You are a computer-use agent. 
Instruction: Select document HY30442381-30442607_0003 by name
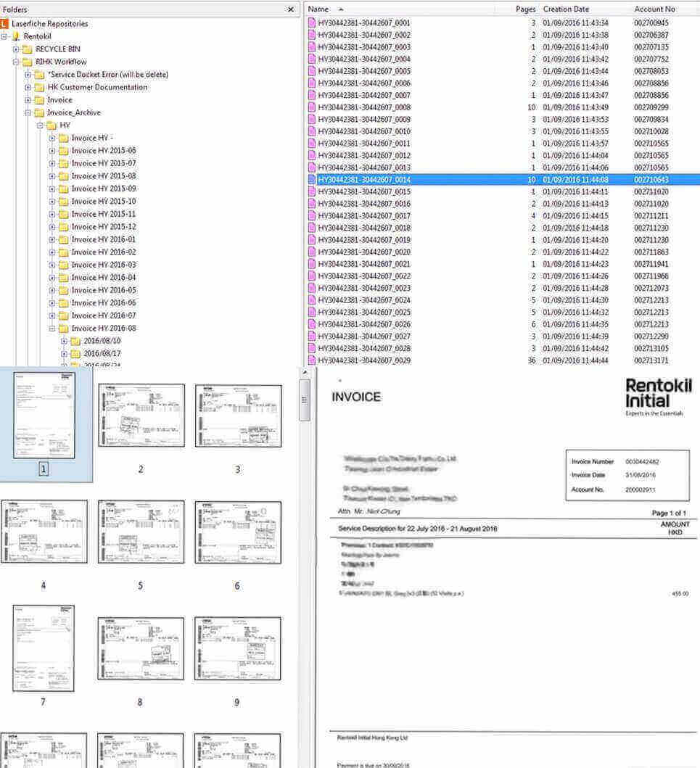[x=364, y=47]
